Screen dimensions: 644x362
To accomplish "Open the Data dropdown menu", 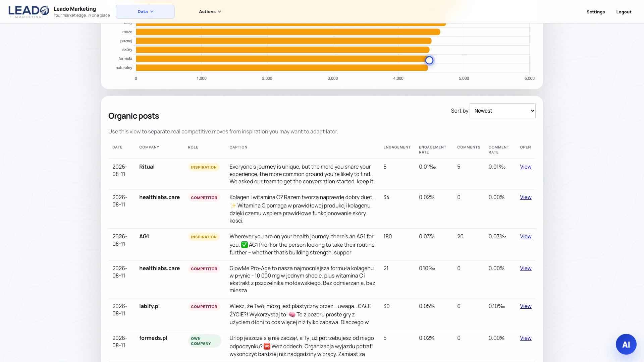I will (145, 12).
